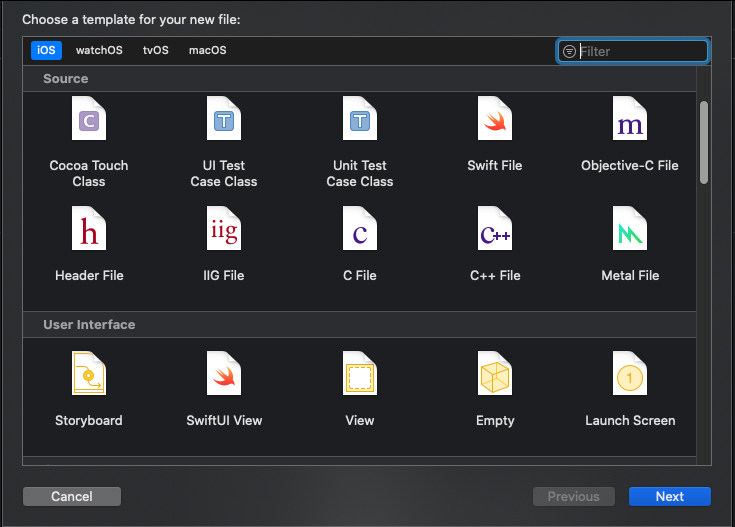Switch to the tvOS platform tab
This screenshot has height=527, width=735.
[156, 50]
